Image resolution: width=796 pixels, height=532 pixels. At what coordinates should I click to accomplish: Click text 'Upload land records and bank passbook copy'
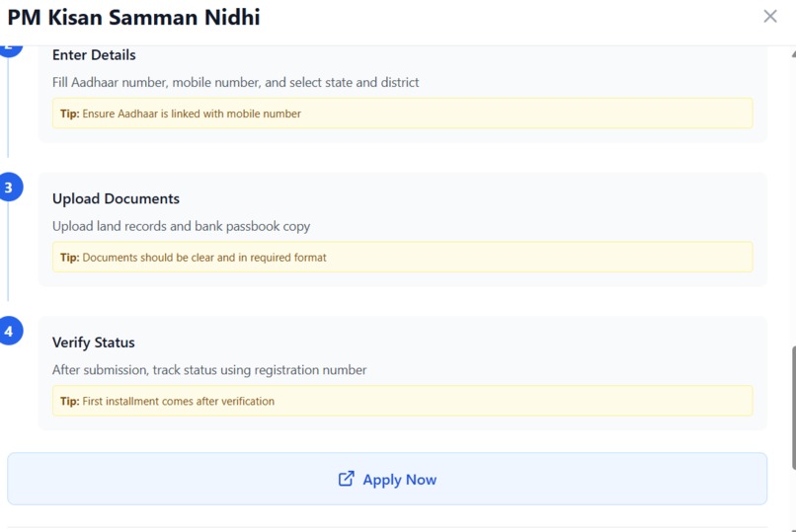[x=182, y=226]
